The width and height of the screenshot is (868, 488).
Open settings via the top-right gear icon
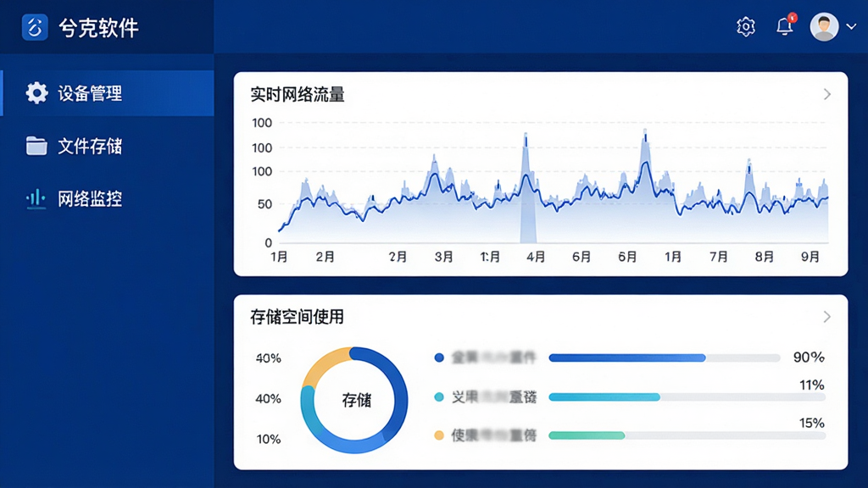(746, 26)
